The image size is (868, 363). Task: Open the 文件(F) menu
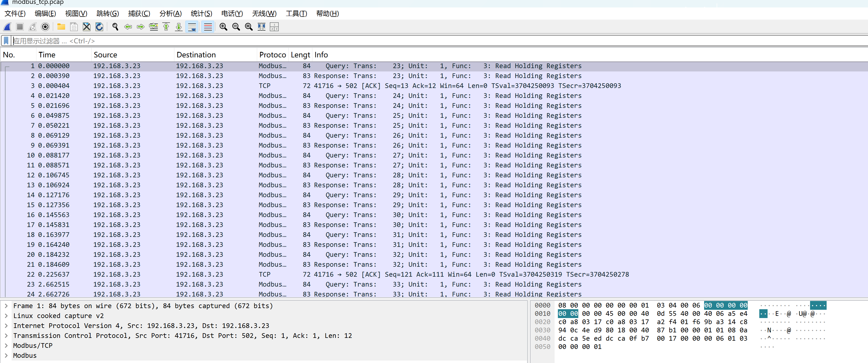pos(15,14)
